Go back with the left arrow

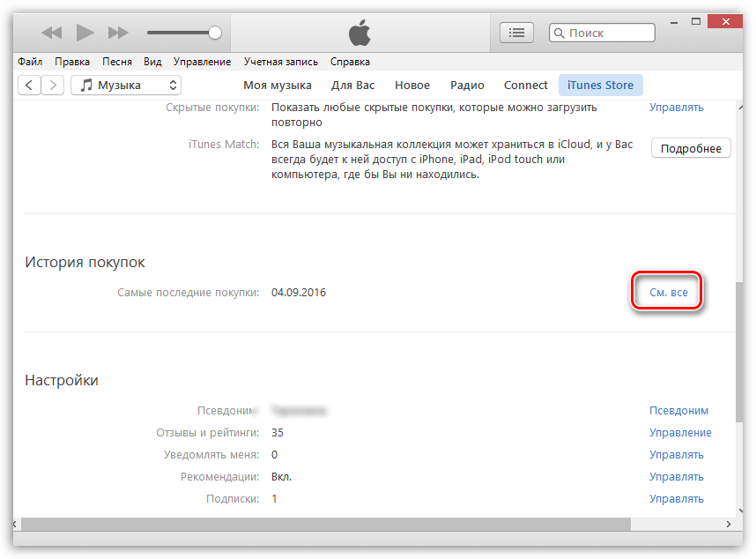(29, 86)
